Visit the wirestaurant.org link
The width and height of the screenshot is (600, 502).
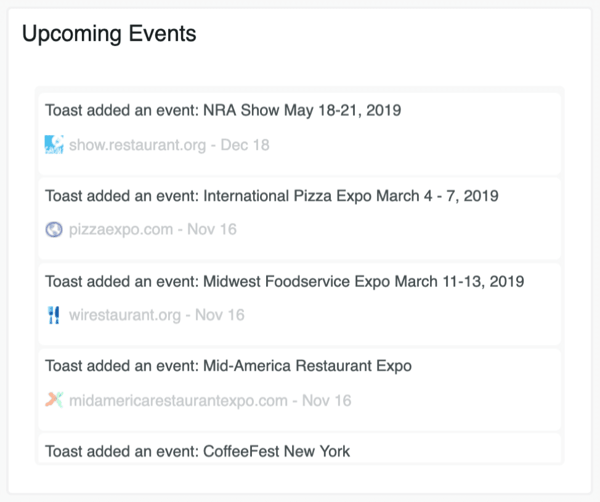[125, 315]
